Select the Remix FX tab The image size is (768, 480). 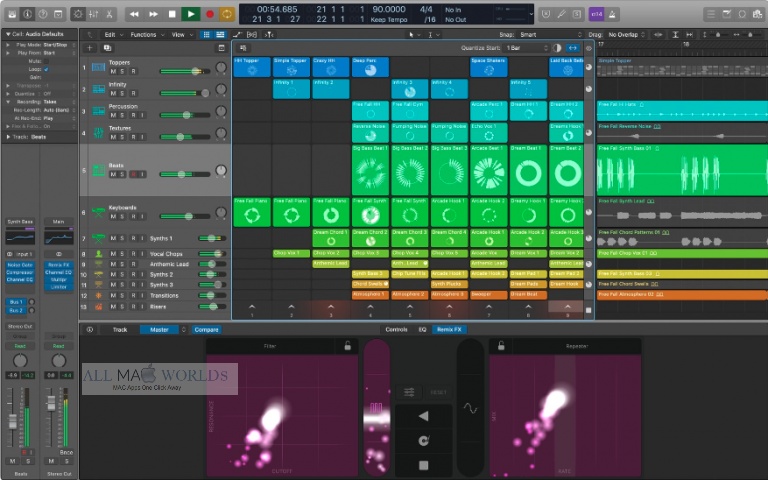[x=449, y=330]
